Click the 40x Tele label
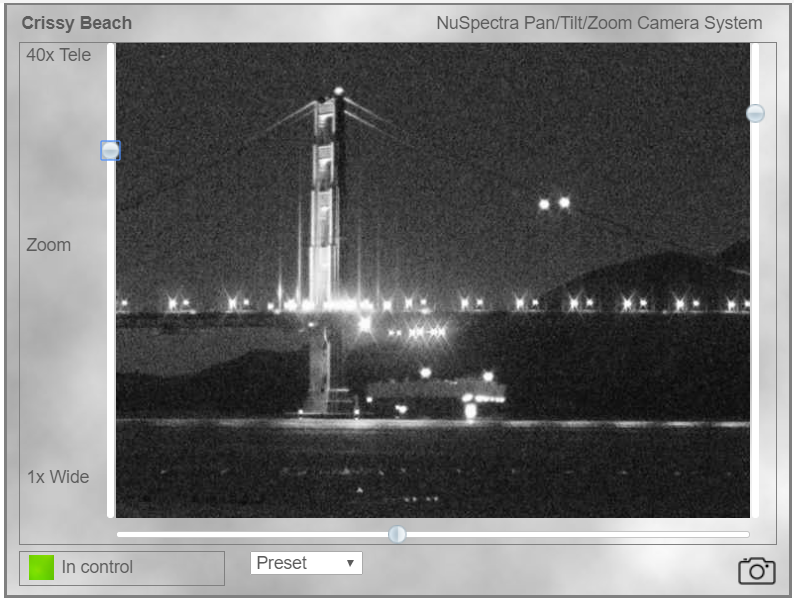This screenshot has width=794, height=600. (x=59, y=55)
